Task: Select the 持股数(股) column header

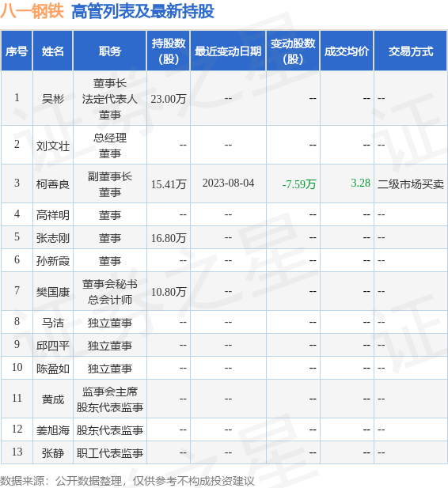Action: 169,51
